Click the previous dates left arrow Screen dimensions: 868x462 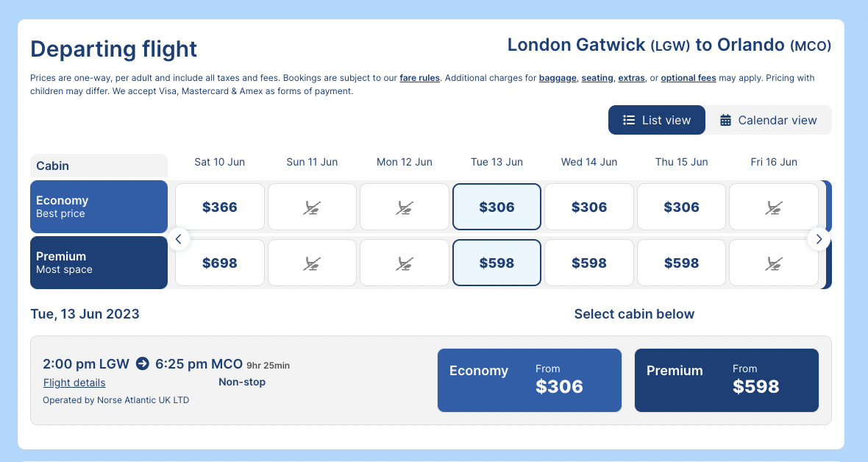click(x=179, y=239)
